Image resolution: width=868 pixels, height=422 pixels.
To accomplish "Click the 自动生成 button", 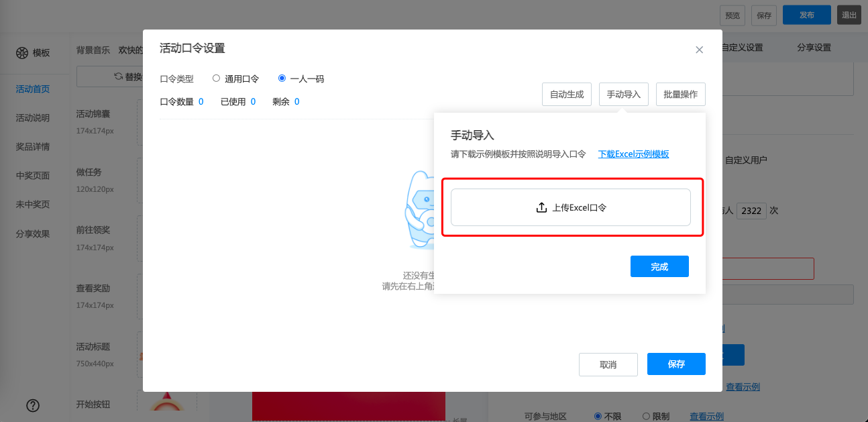I will 567,95.
